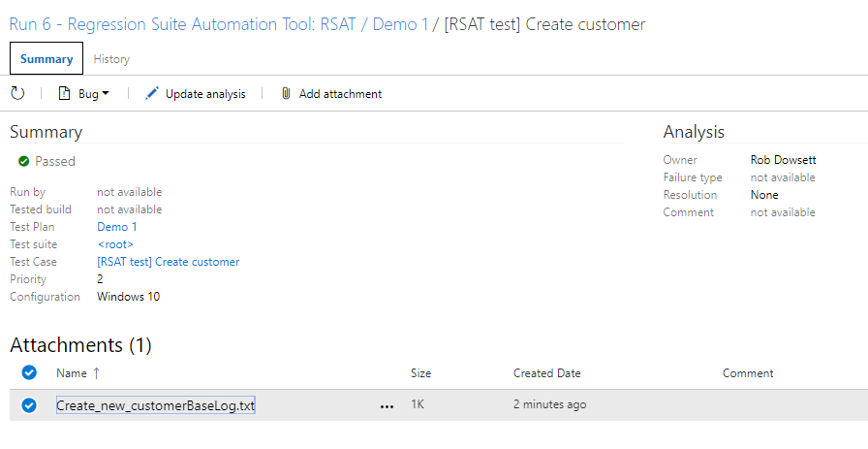The width and height of the screenshot is (868, 449).
Task: Open the Demo 1 test plan link
Action: pos(117,227)
